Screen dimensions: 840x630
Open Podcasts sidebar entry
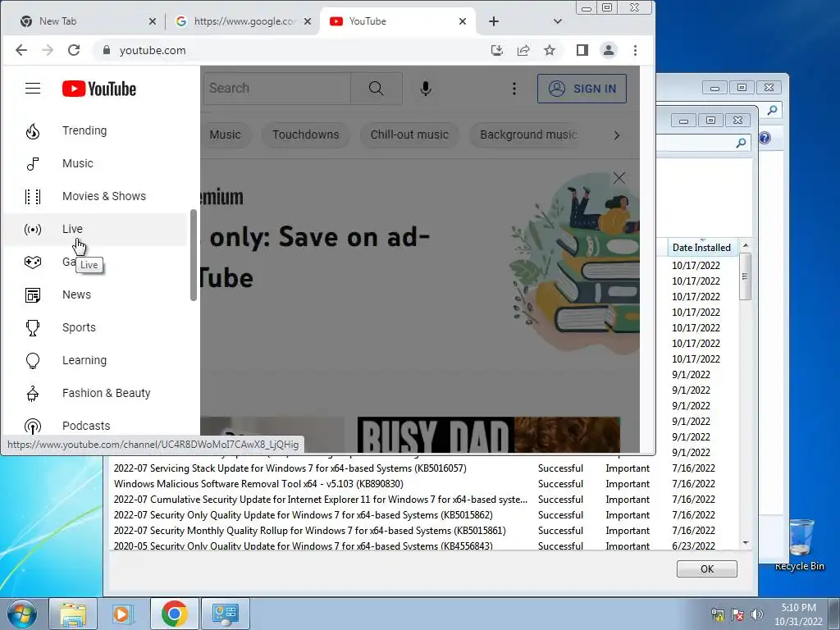[95, 426]
